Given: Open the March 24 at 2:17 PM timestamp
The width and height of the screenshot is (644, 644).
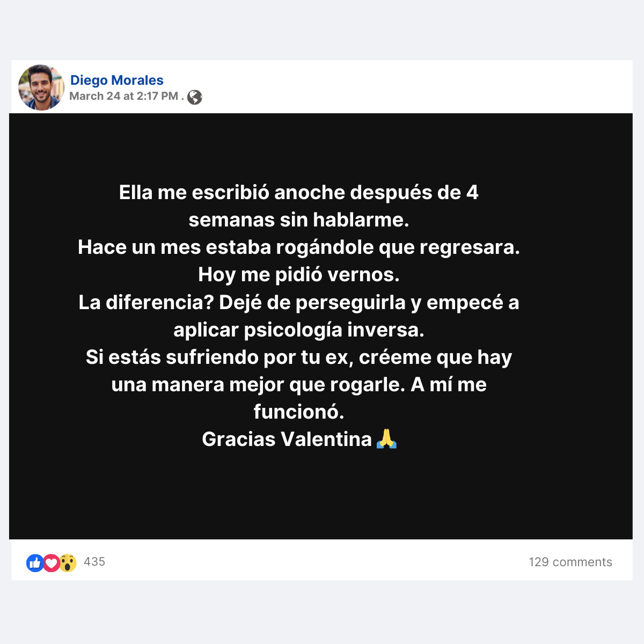Looking at the screenshot, I should pyautogui.click(x=123, y=96).
